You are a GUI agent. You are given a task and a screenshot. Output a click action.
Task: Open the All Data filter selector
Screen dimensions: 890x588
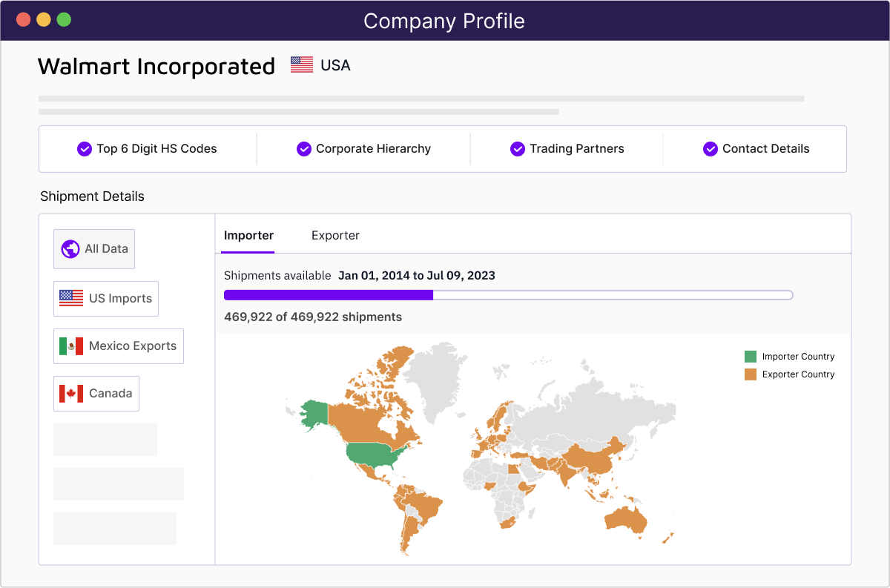94,248
